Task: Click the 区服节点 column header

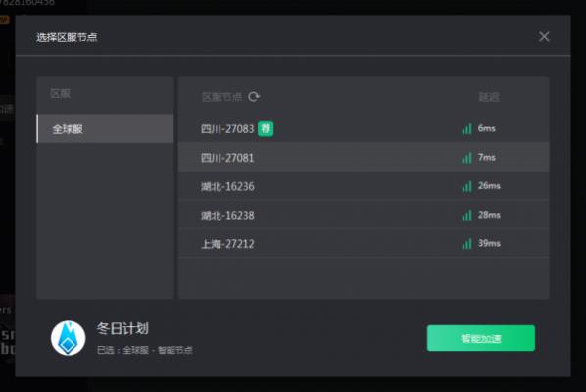Action: pos(222,97)
